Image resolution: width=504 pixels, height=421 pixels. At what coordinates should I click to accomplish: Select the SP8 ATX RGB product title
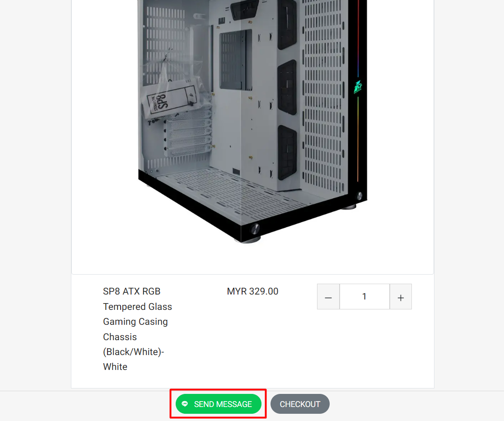[137, 329]
